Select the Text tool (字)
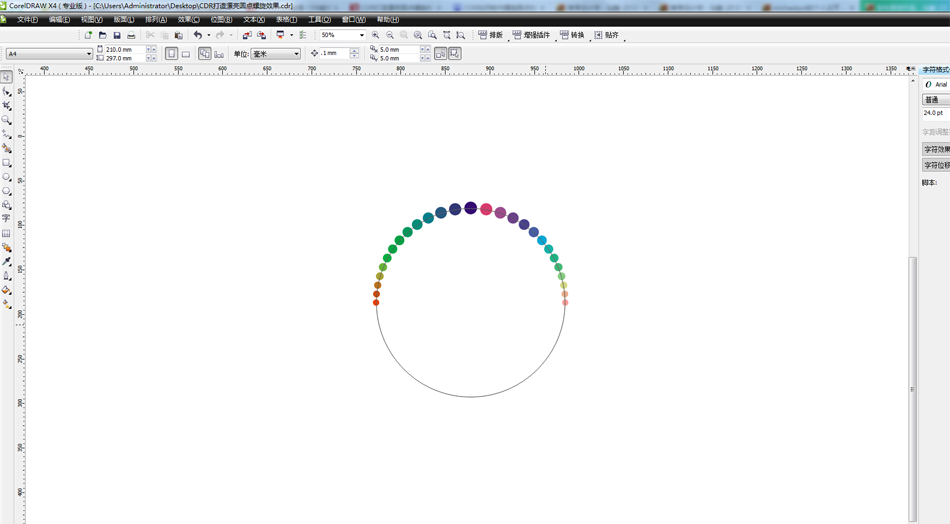950x524 pixels. coord(6,218)
